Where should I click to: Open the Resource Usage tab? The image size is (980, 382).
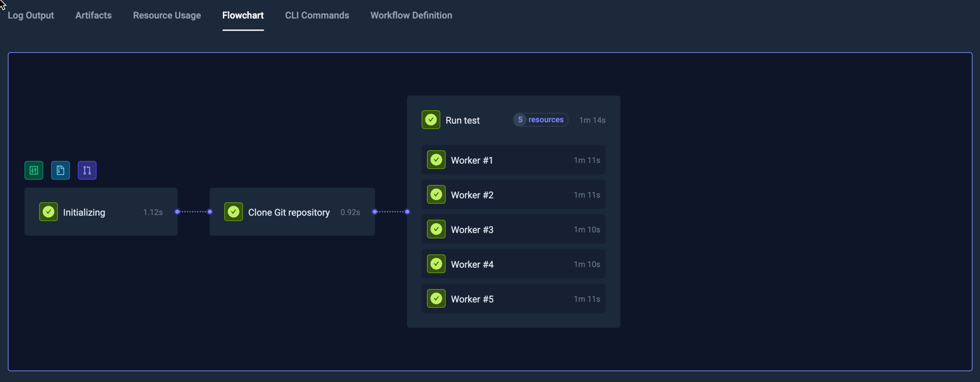167,15
